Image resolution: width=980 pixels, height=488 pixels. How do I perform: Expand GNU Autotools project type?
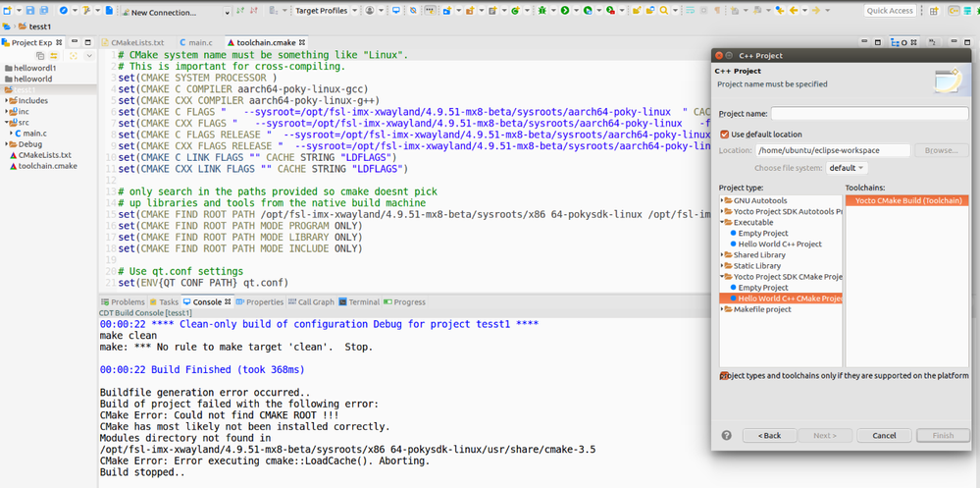pos(723,201)
